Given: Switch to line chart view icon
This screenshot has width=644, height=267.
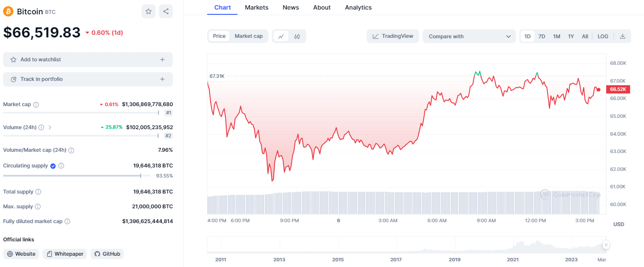Looking at the screenshot, I should coord(281,37).
